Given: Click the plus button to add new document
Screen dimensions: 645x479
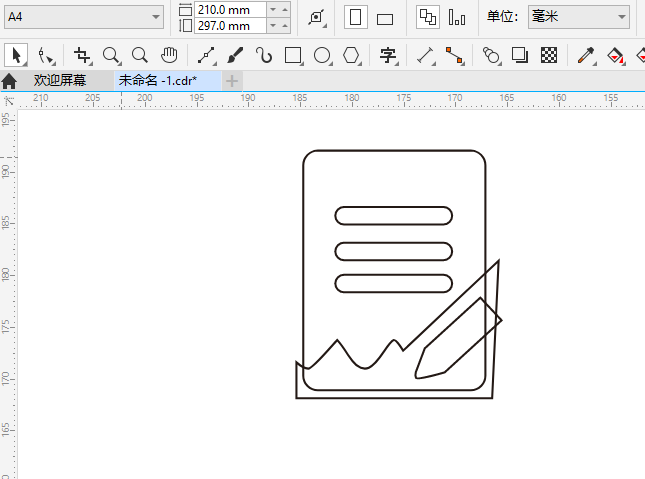Looking at the screenshot, I should (232, 80).
